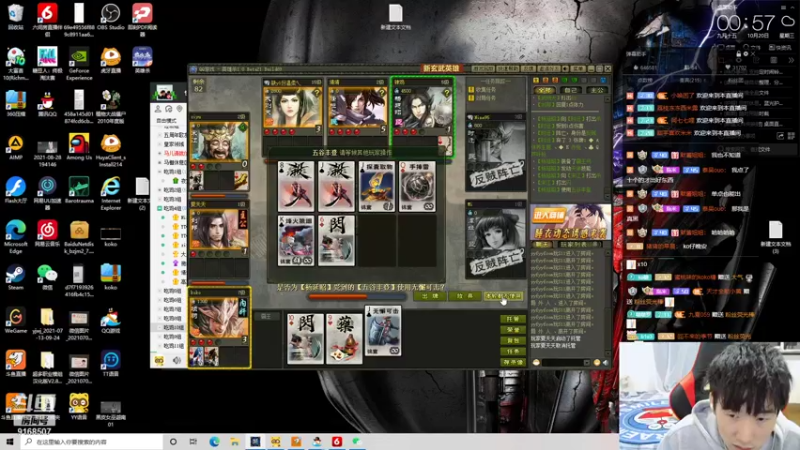
Task: Click the 放弃 give-up button
Action: pos(464,296)
